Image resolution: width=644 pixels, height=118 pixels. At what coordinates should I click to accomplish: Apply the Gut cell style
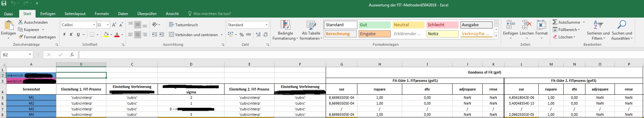[x=374, y=25]
